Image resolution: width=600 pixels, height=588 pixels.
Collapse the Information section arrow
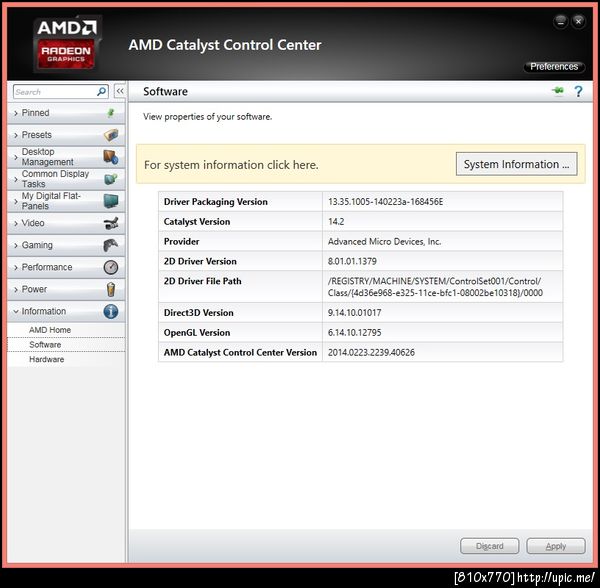click(x=16, y=312)
